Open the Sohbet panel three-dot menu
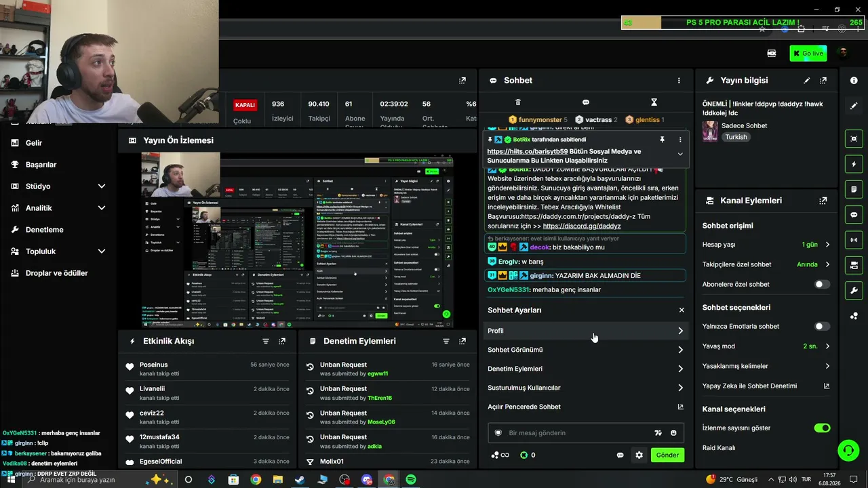This screenshot has width=868, height=488. tap(679, 81)
